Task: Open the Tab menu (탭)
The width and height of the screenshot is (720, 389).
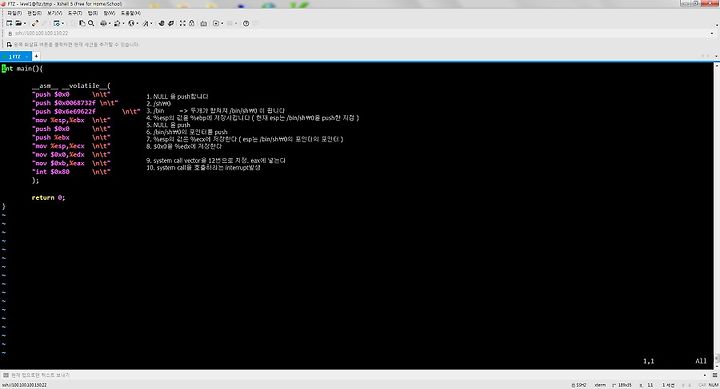Action: [x=93, y=13]
